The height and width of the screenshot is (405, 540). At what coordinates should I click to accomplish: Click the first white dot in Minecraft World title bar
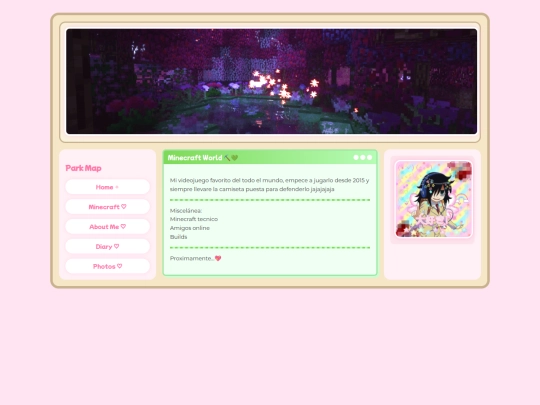click(356, 157)
